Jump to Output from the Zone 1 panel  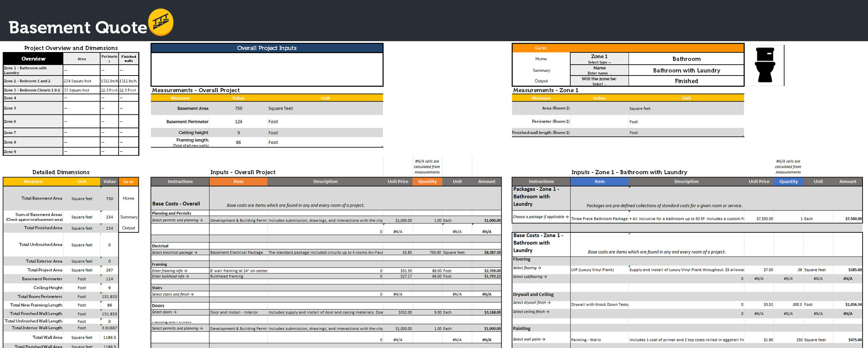click(x=541, y=81)
